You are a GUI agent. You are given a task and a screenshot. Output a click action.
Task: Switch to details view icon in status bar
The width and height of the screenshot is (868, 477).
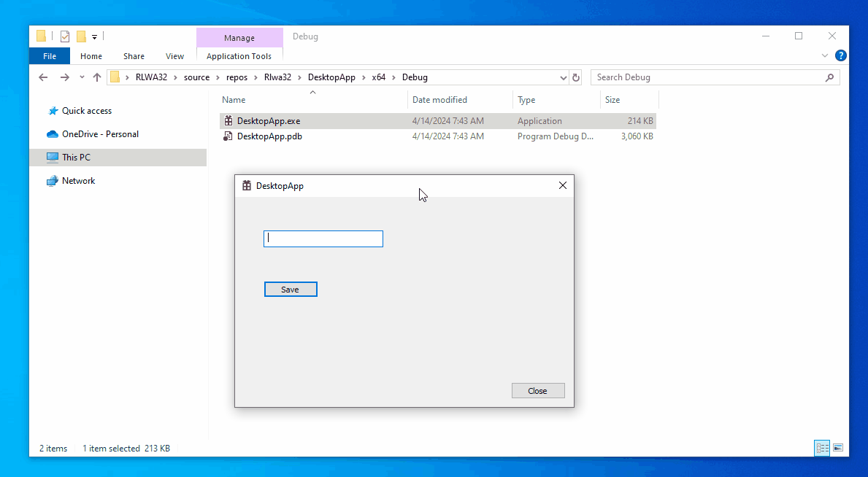pos(822,447)
